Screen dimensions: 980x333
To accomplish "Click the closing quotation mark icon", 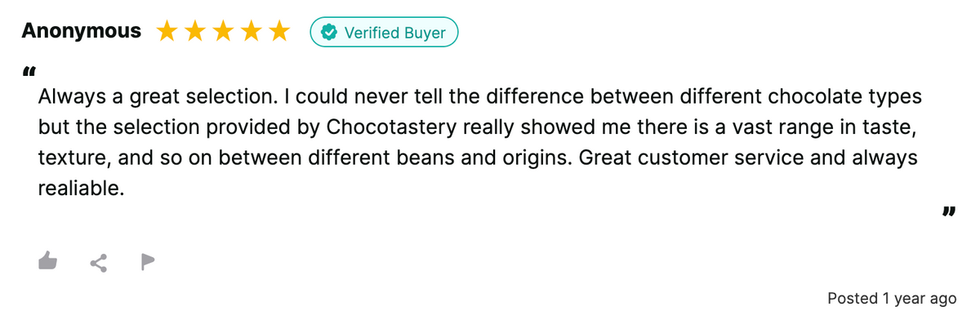I will [x=948, y=213].
